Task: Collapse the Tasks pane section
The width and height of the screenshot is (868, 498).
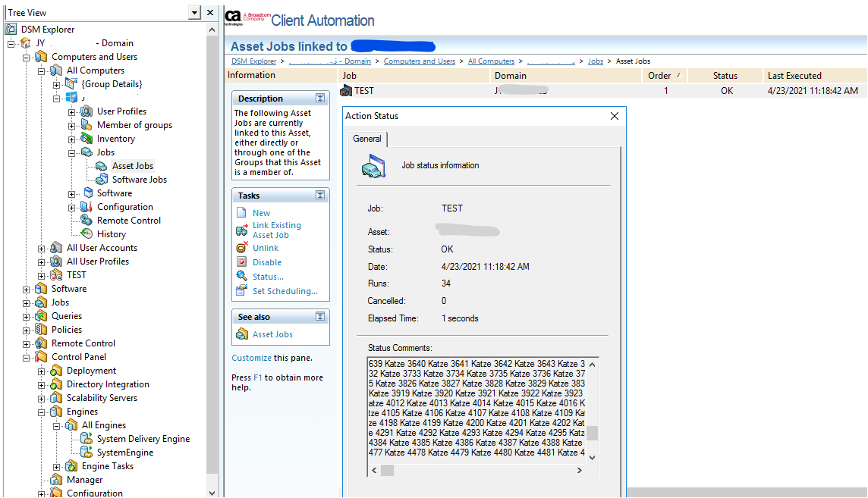Action: click(320, 195)
